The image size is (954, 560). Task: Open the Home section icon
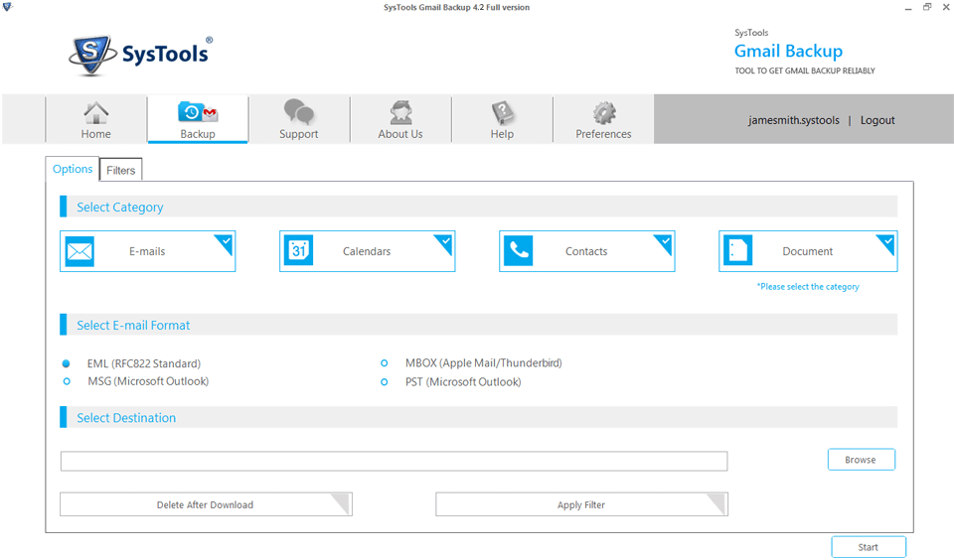[x=96, y=113]
